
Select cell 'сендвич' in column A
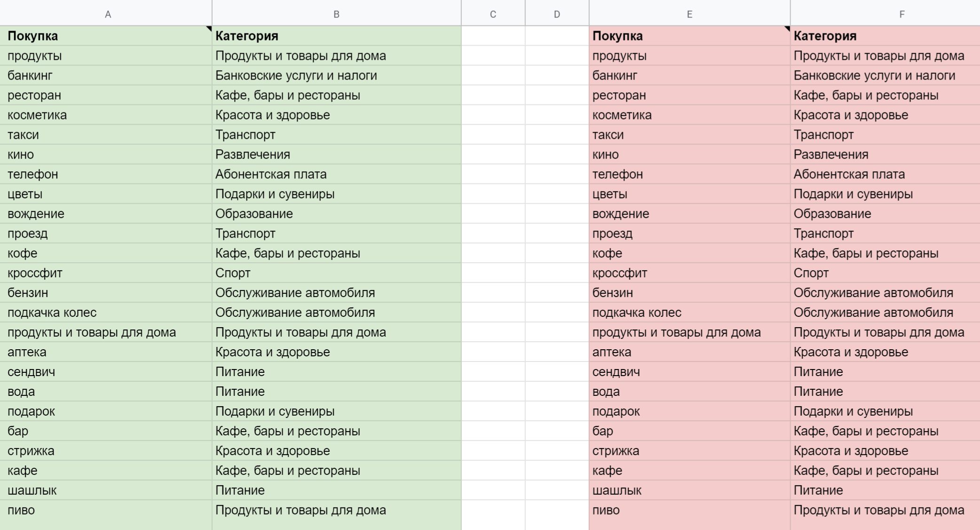[x=106, y=372]
